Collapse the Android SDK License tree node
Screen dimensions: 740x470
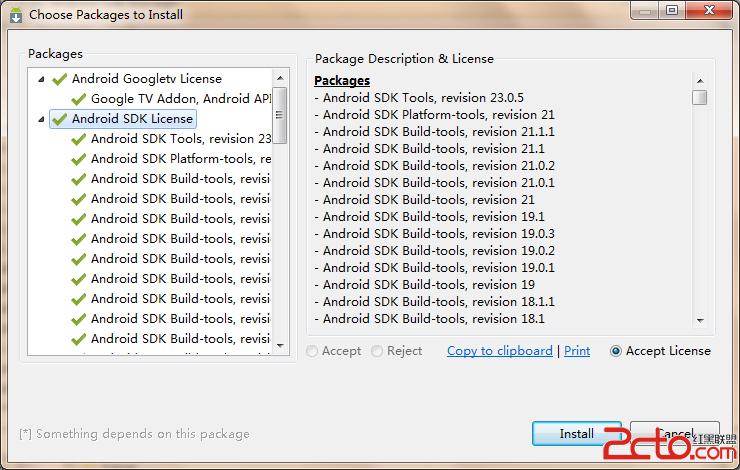(x=41, y=119)
